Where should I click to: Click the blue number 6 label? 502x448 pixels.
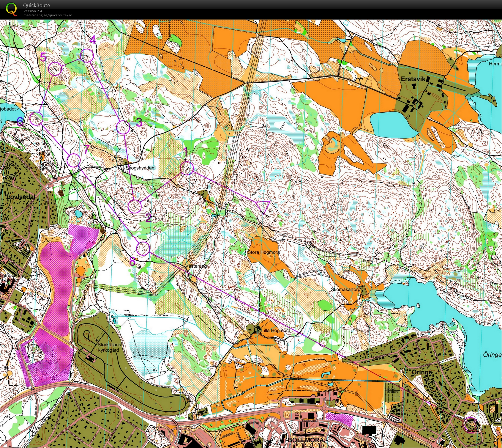[20, 121]
